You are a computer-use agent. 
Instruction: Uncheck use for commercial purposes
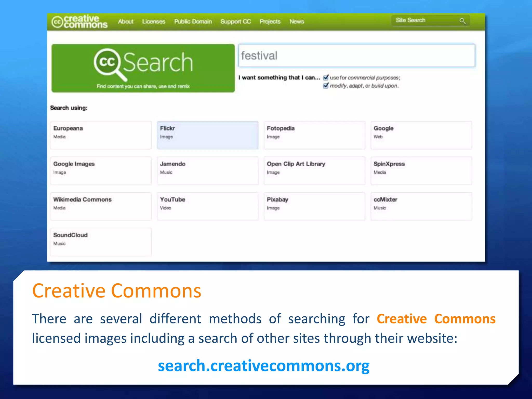coord(326,77)
